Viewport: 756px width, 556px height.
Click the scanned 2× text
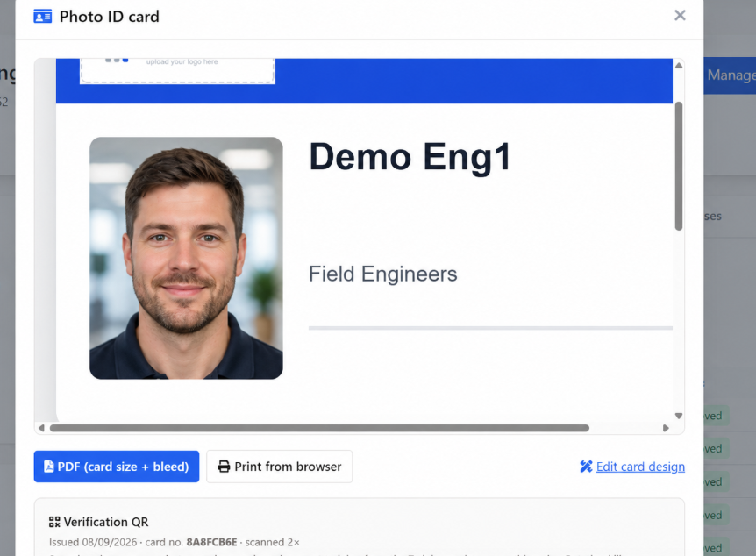(273, 542)
